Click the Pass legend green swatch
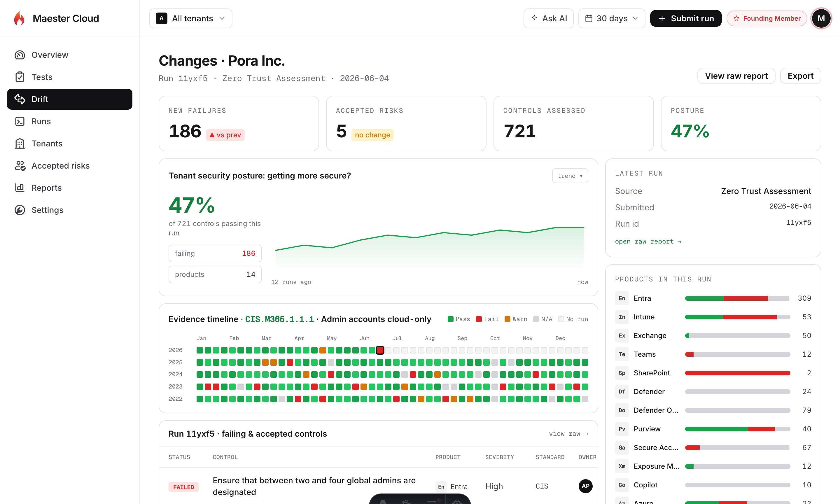Image resolution: width=840 pixels, height=504 pixels. (x=450, y=319)
